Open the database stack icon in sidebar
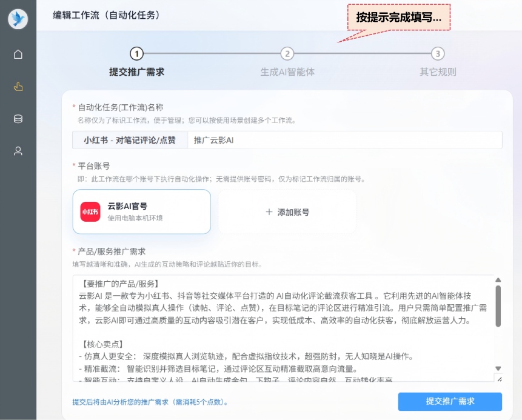522x420 pixels. 18,119
